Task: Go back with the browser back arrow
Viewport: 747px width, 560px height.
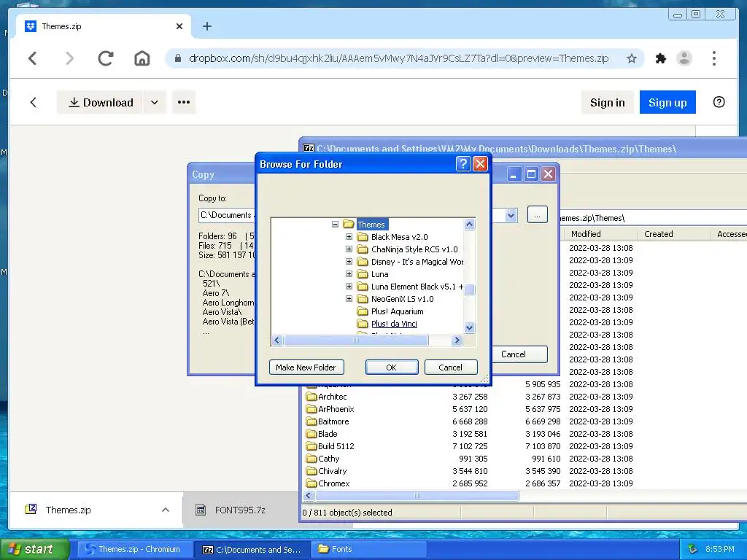Action: point(32,58)
